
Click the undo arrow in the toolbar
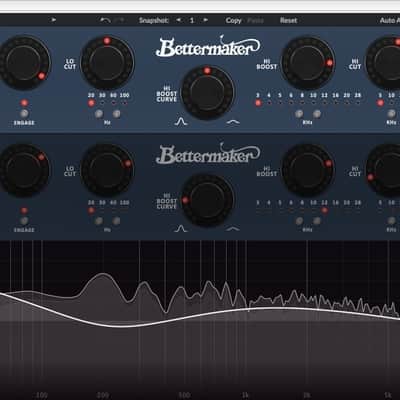[x=105, y=20]
